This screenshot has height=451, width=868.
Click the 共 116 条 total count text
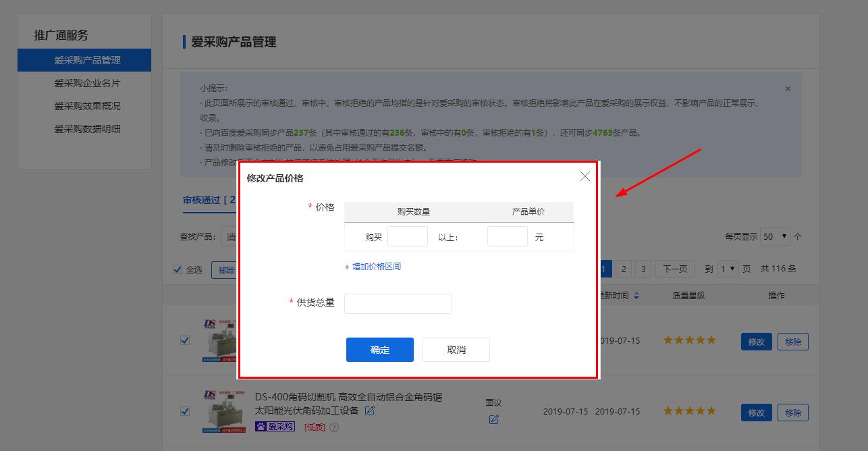point(778,269)
